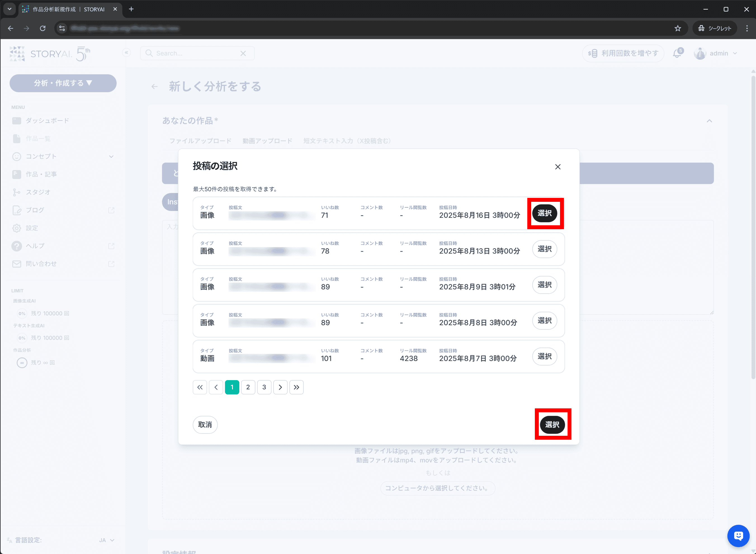Collapse the あなたの作品 section chevron
The image size is (756, 554).
pyautogui.click(x=709, y=121)
